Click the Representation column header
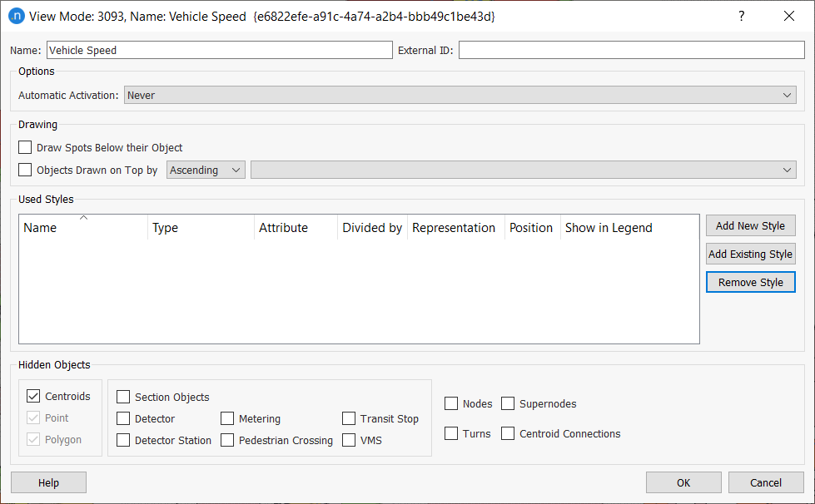This screenshot has width=815, height=504. (x=454, y=228)
